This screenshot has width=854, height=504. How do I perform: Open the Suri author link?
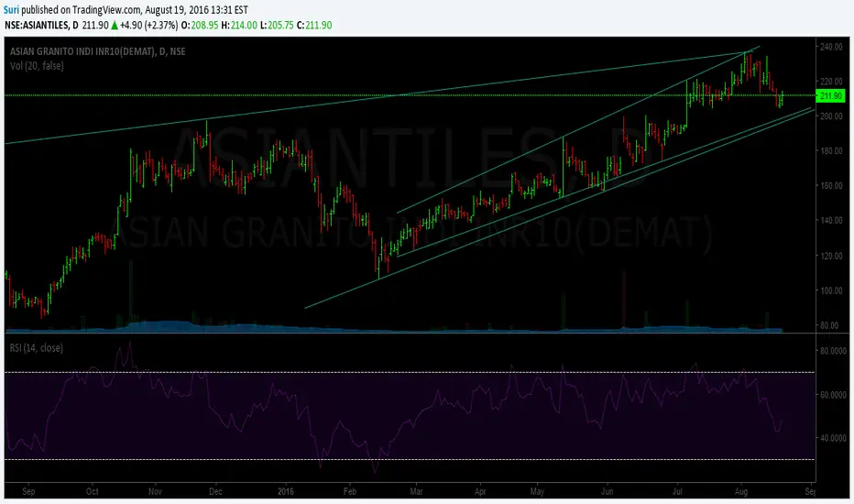[11, 10]
